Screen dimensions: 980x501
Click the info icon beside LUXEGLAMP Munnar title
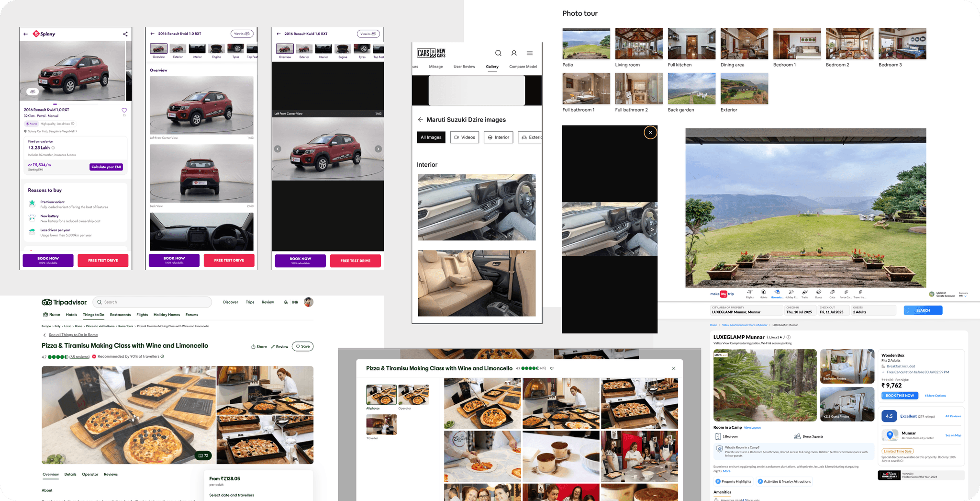789,337
